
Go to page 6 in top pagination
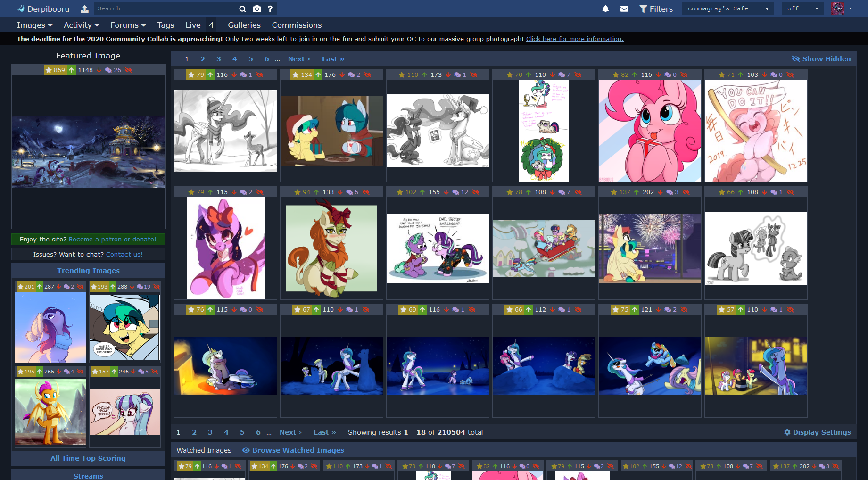[x=267, y=58]
